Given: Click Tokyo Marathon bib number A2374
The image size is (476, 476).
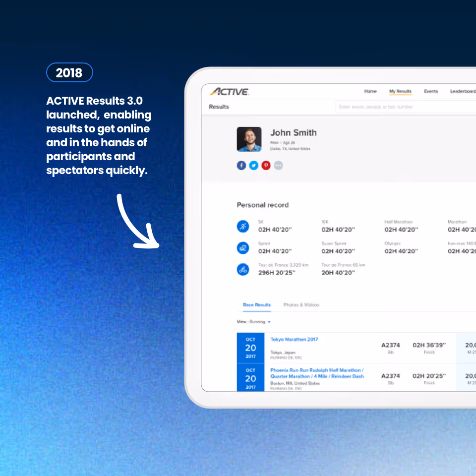Looking at the screenshot, I should click(x=390, y=345).
